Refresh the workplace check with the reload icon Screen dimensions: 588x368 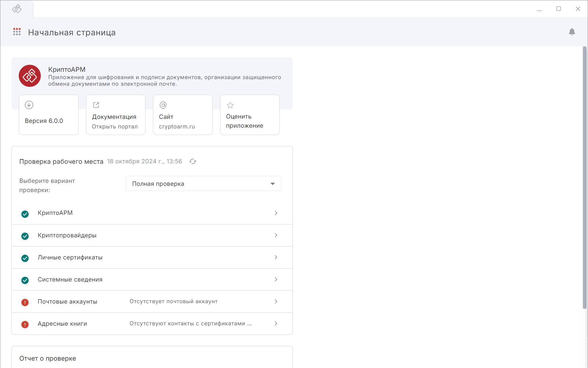[x=193, y=161]
